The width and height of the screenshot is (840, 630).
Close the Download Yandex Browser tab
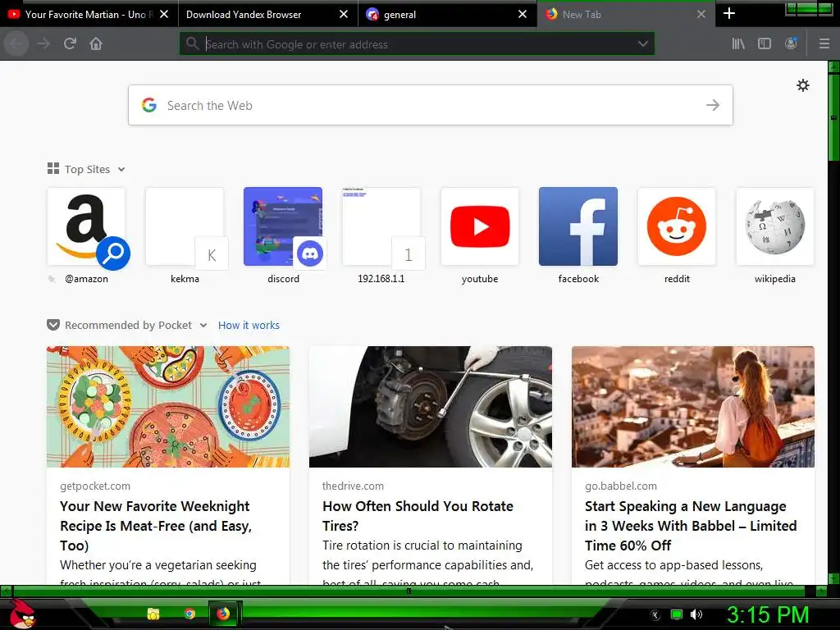pyautogui.click(x=344, y=15)
